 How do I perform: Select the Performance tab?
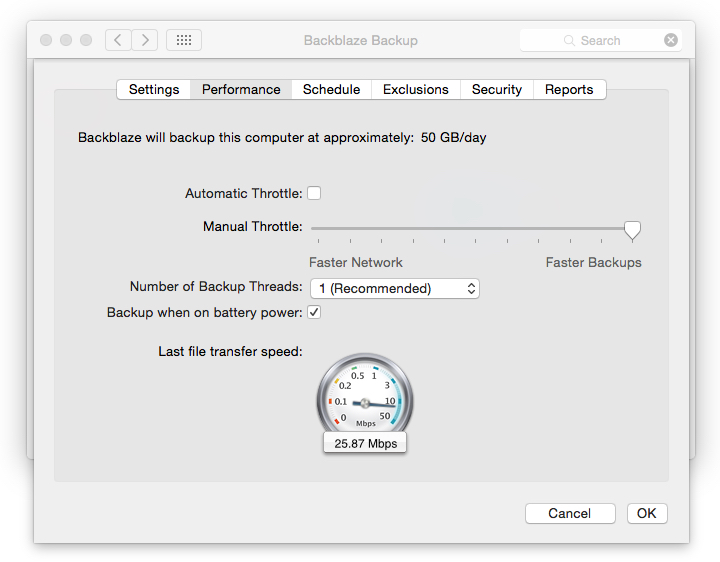pos(241,90)
